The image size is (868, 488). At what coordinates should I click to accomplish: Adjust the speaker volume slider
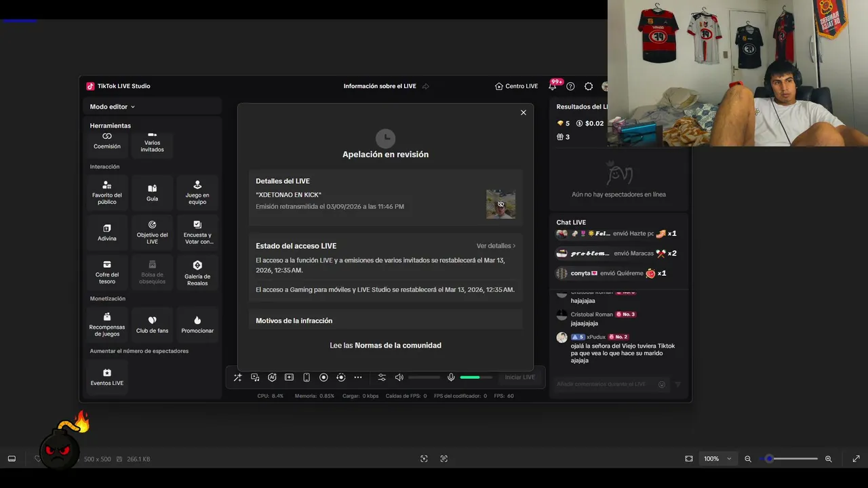pyautogui.click(x=424, y=378)
